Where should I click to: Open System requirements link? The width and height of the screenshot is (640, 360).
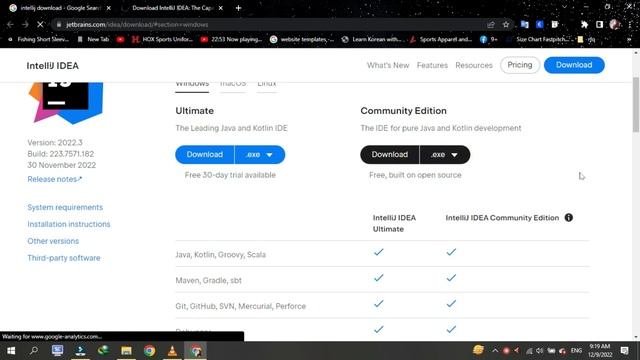(65, 207)
